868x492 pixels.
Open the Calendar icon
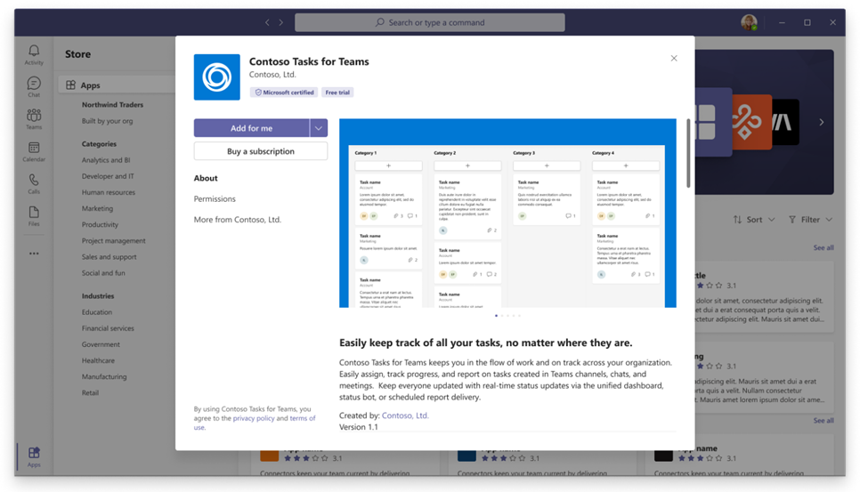tap(34, 150)
